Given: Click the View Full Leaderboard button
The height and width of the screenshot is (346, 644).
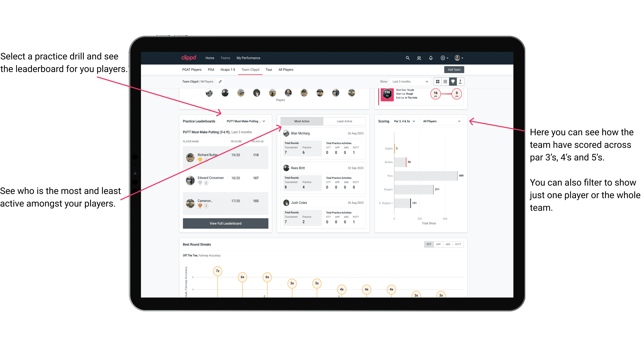Looking at the screenshot, I should pyautogui.click(x=226, y=223).
